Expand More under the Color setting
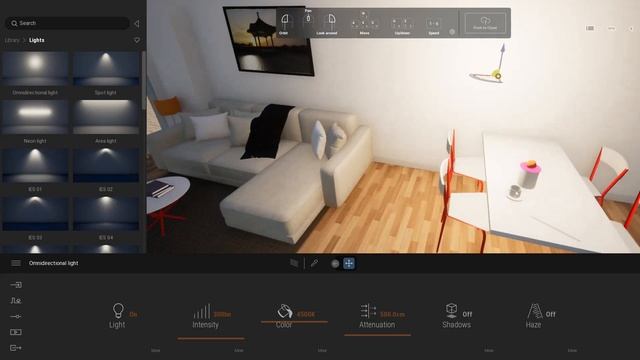 pyautogui.click(x=322, y=350)
